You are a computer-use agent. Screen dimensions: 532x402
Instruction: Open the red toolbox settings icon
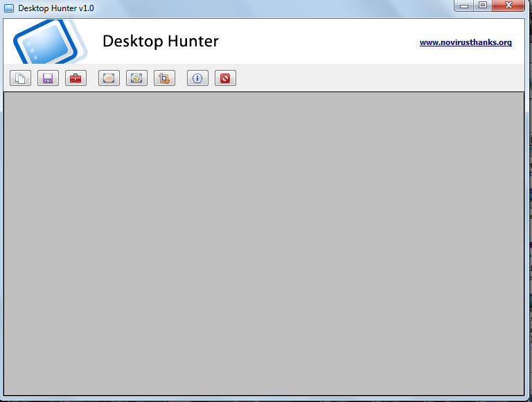(76, 78)
